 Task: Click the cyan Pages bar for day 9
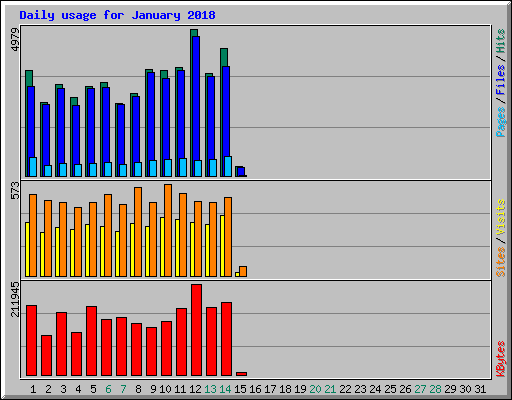click(x=153, y=168)
